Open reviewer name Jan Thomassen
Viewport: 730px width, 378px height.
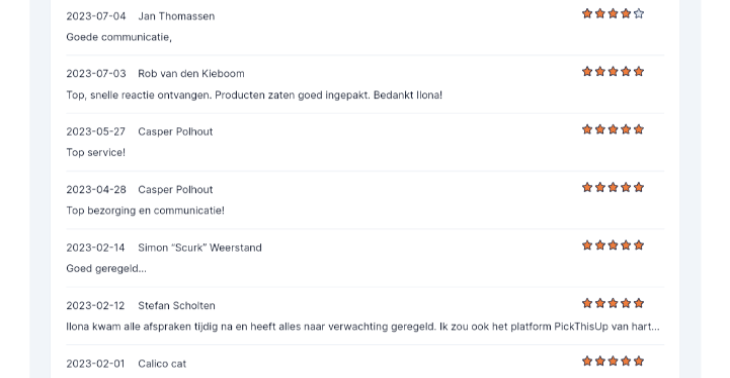(x=176, y=16)
